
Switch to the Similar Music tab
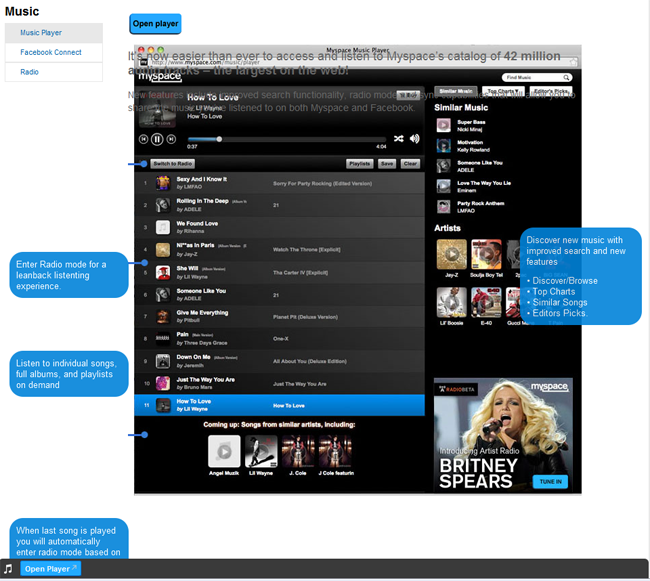456,91
